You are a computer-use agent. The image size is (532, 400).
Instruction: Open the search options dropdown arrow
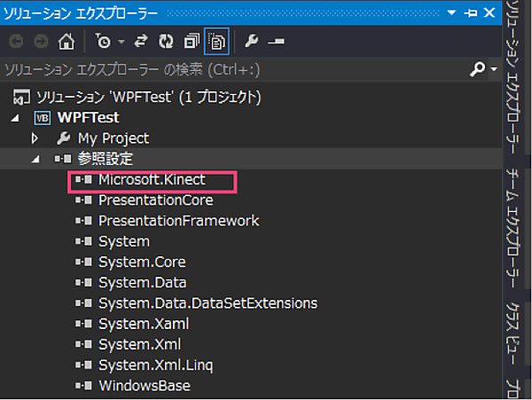click(x=493, y=69)
